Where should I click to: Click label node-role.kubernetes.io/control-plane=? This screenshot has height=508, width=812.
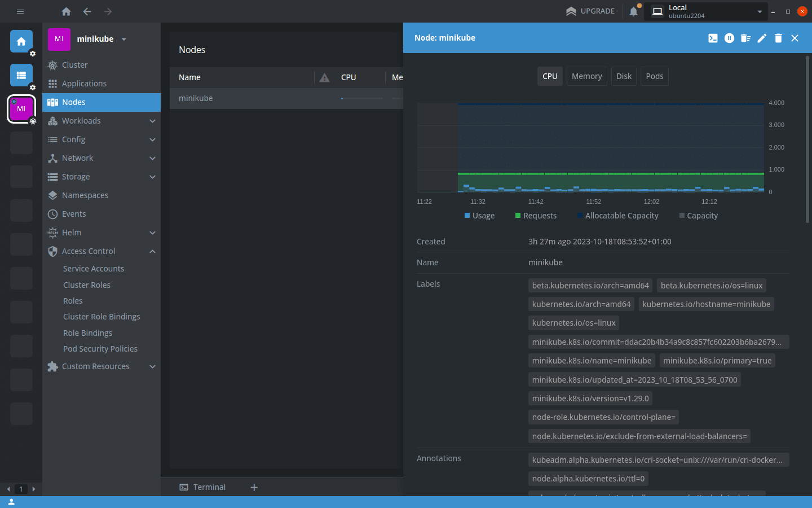[x=603, y=417]
